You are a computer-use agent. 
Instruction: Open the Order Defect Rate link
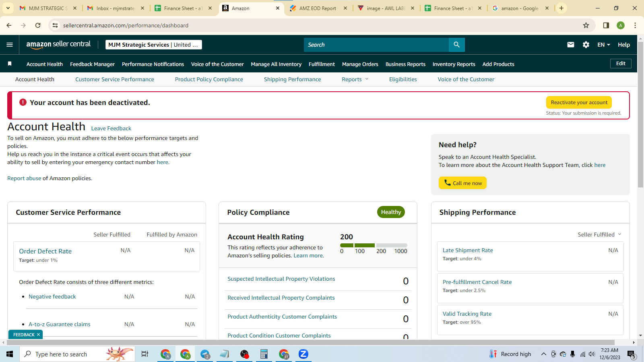(x=45, y=251)
